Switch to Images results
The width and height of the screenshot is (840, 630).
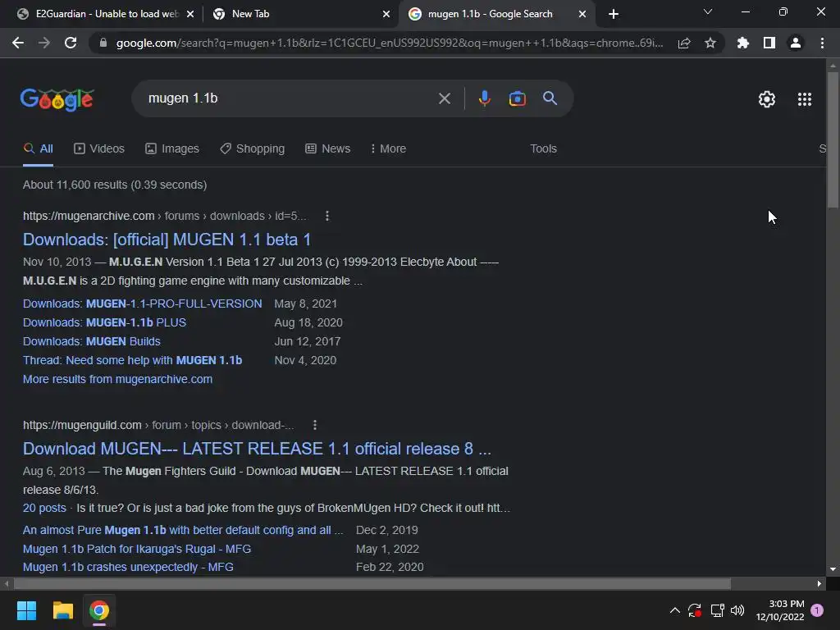[x=172, y=149]
